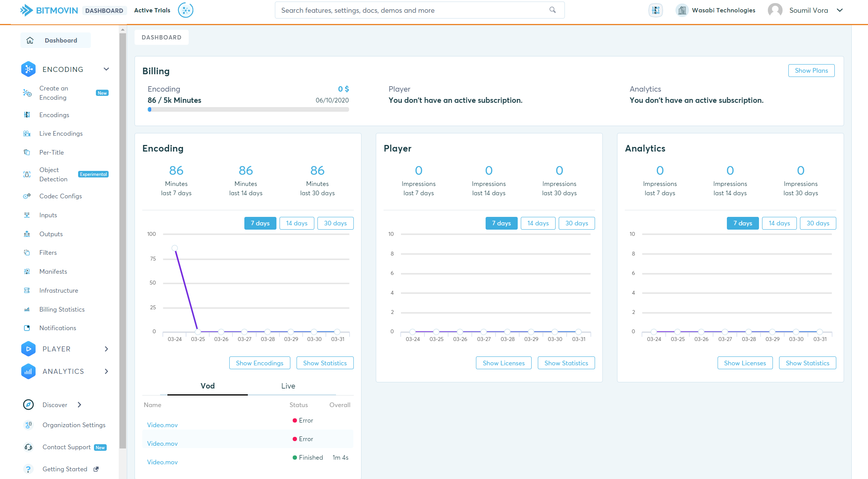Select 14 days in Encoding chart
Image resolution: width=868 pixels, height=479 pixels.
pos(297,223)
